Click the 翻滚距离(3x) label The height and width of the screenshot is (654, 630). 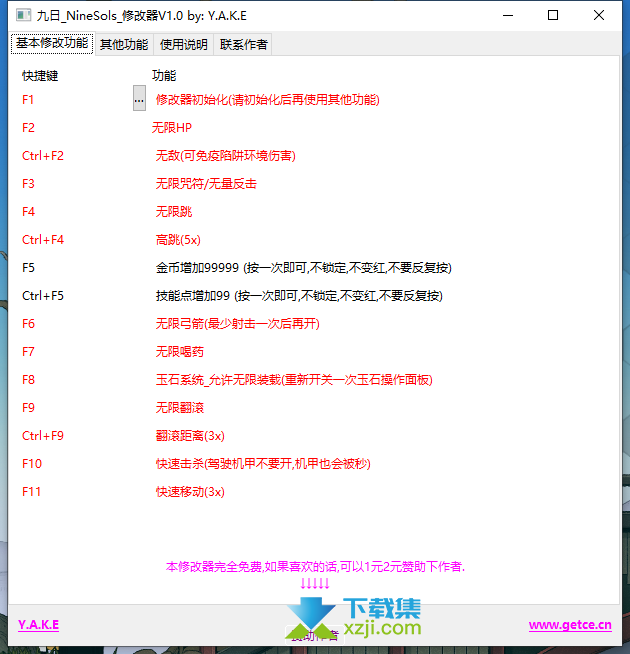(190, 436)
